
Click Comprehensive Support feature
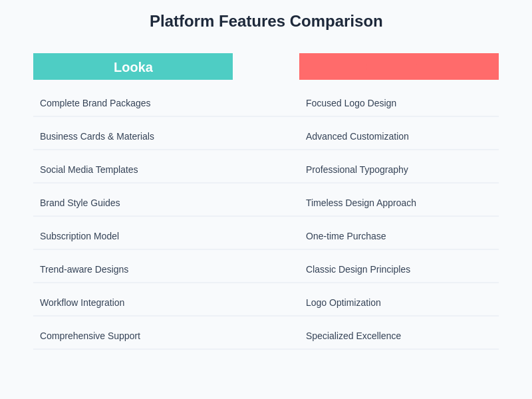click(x=90, y=336)
